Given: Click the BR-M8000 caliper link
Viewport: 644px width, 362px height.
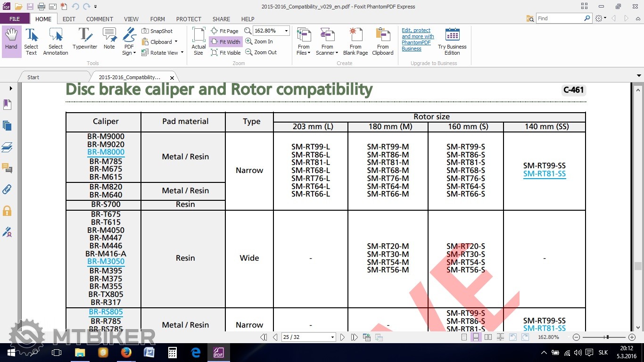Looking at the screenshot, I should (106, 152).
